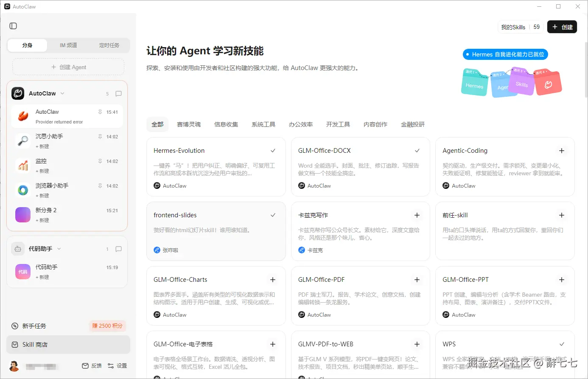The height and width of the screenshot is (379, 588).
Task: Select the 办公效率 category tab
Action: tap(301, 124)
